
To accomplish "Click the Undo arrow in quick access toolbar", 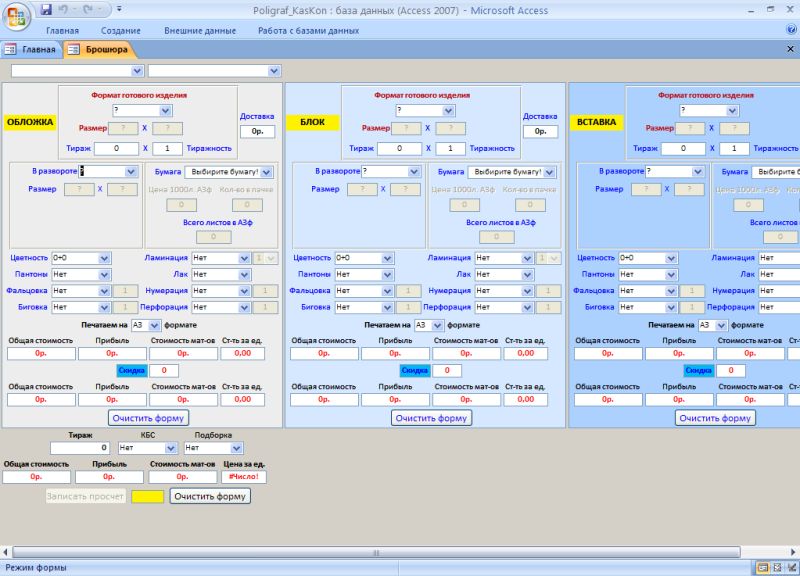I will 64,9.
